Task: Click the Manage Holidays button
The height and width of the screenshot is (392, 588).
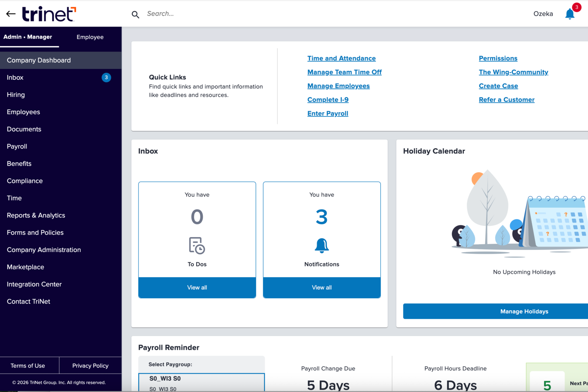Action: (x=524, y=311)
